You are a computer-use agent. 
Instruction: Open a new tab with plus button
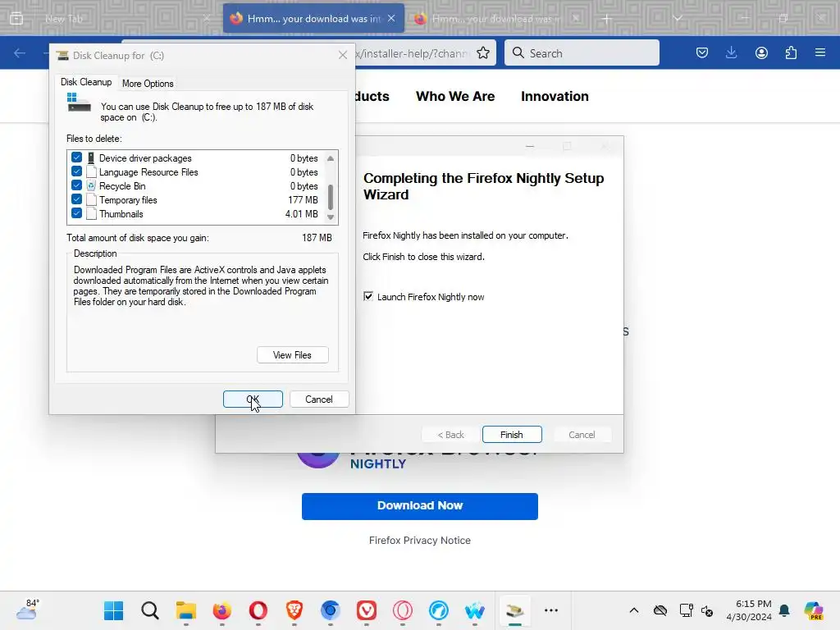(606, 19)
